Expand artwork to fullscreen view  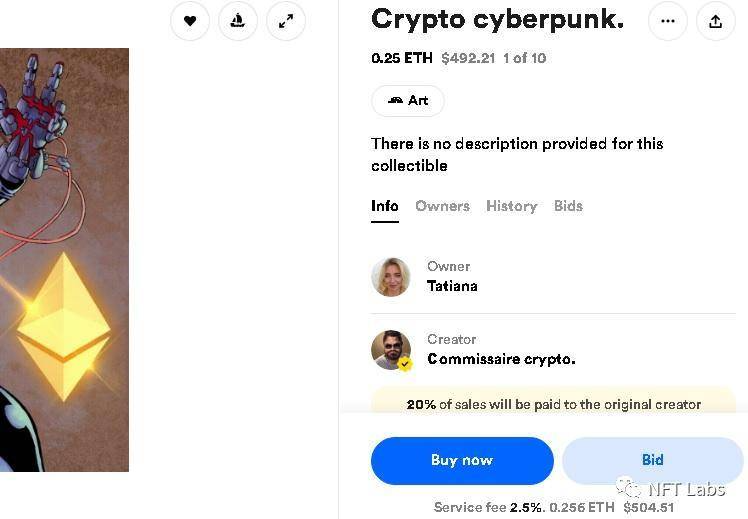coord(286,21)
